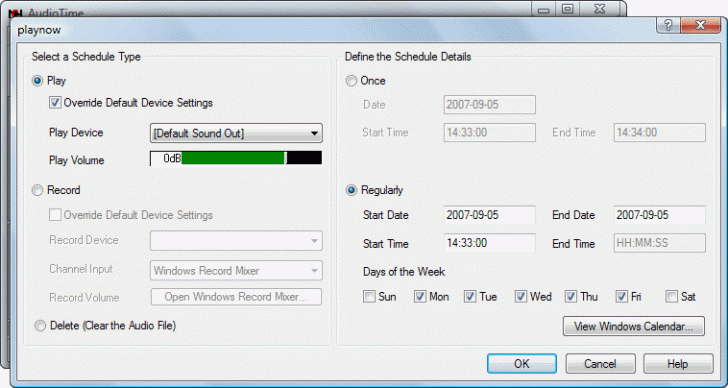
Task: Uncheck Override Default Device Settings under Play
Action: 55,103
